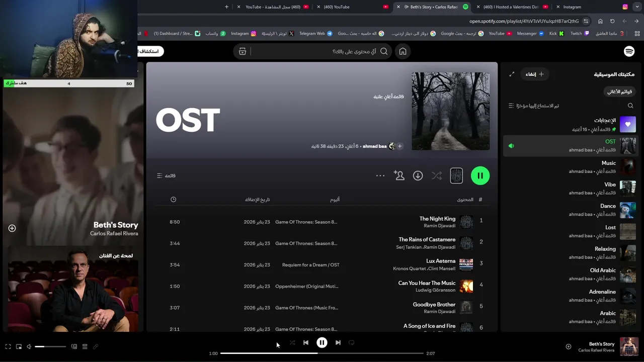Adjust the volume slider

[x=50, y=346]
